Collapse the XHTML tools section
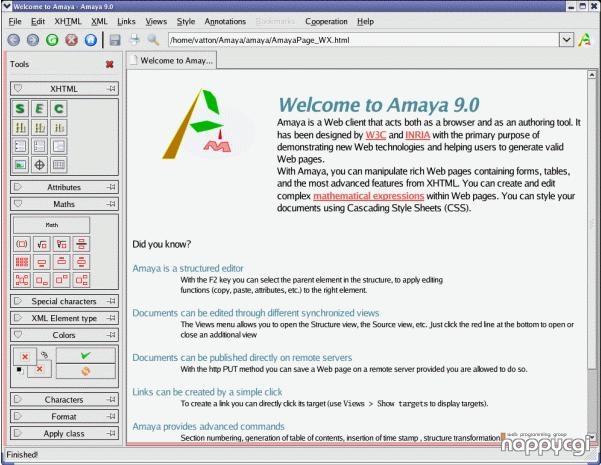 coord(18,89)
